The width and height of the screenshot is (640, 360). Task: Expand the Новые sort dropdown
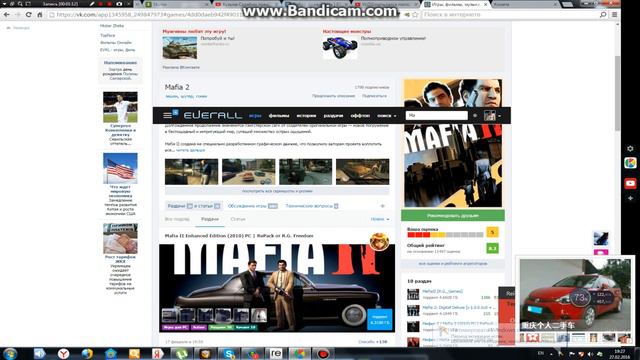point(380,219)
